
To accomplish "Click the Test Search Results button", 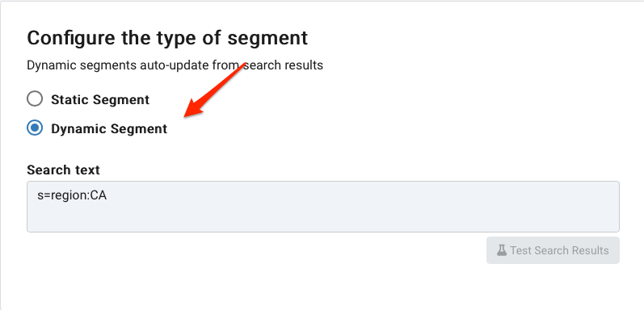I will coord(553,250).
